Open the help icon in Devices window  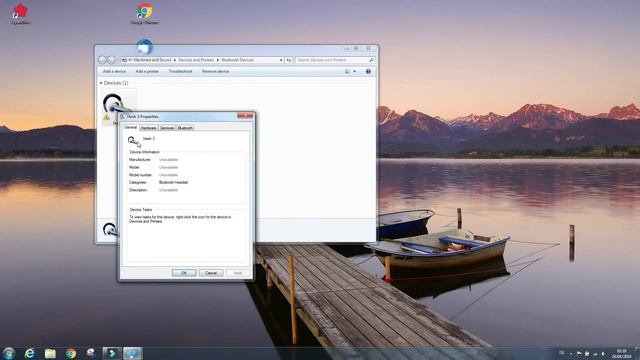368,71
